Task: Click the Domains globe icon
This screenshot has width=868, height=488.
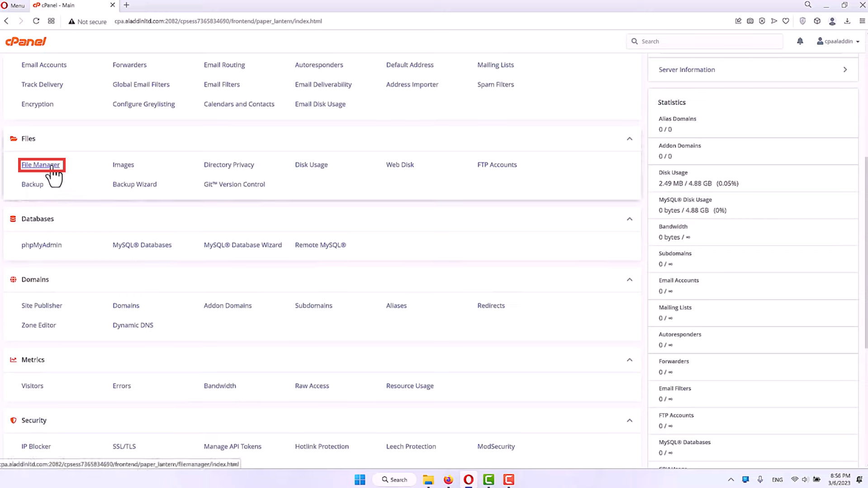Action: pyautogui.click(x=13, y=280)
